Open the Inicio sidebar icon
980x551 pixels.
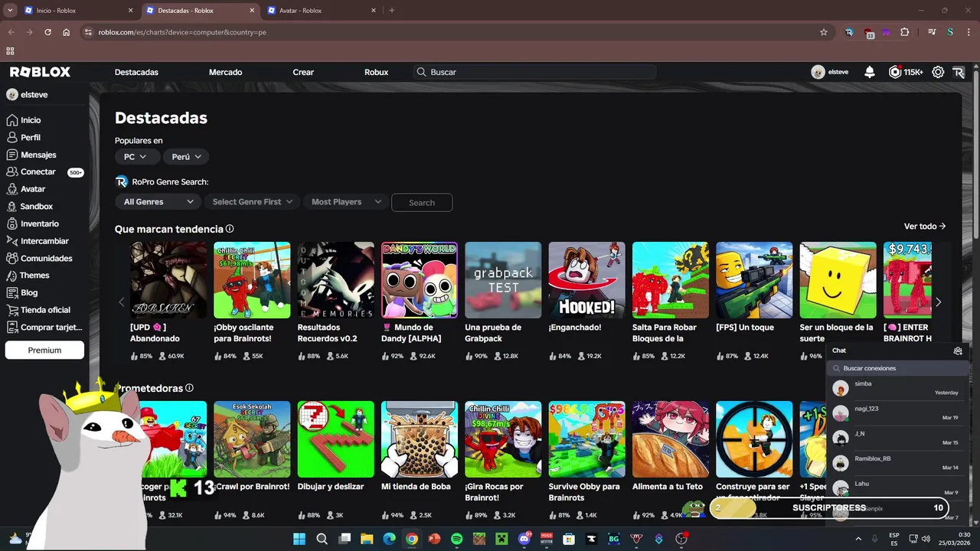11,120
